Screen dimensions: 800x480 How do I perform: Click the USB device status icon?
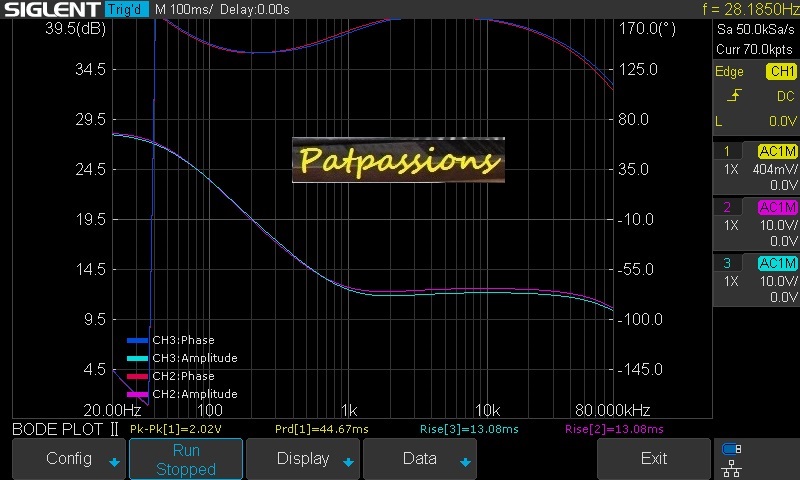coord(731,449)
